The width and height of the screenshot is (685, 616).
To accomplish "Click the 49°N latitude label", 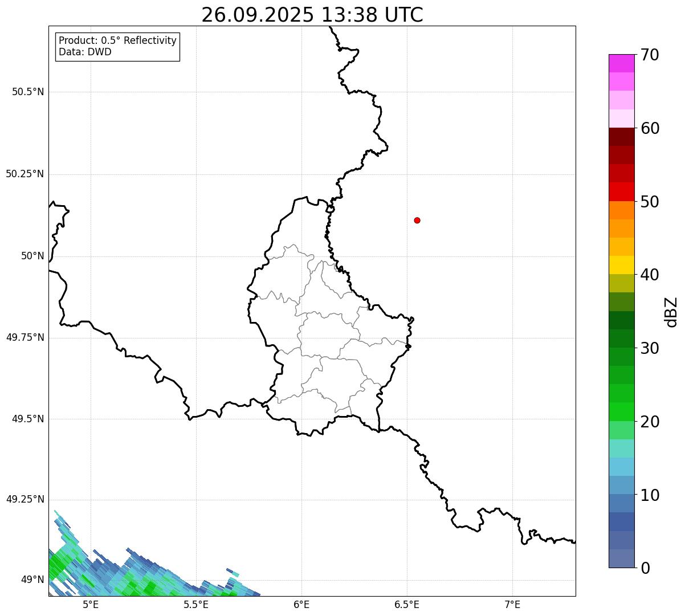I will [x=32, y=580].
